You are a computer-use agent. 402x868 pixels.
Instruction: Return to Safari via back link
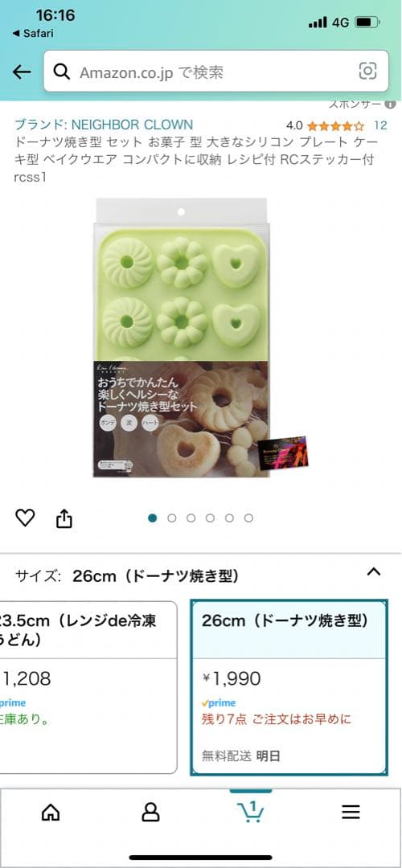coord(33,33)
